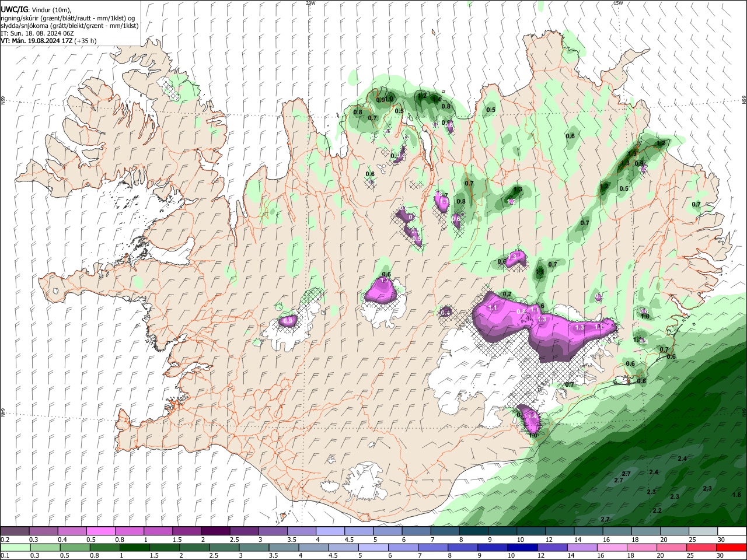
Task: Click header line 'UWC/IG: Vindur (10m),'
Action: (36, 10)
